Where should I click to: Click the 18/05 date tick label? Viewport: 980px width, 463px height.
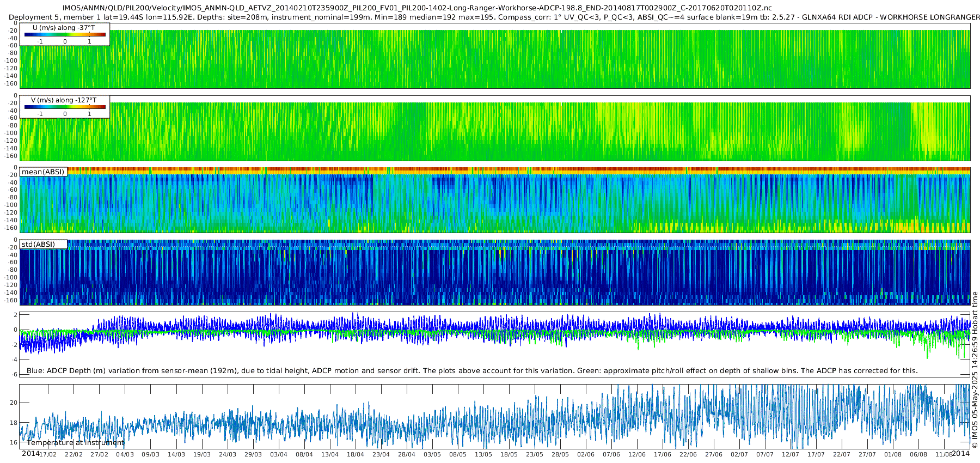coord(509,454)
